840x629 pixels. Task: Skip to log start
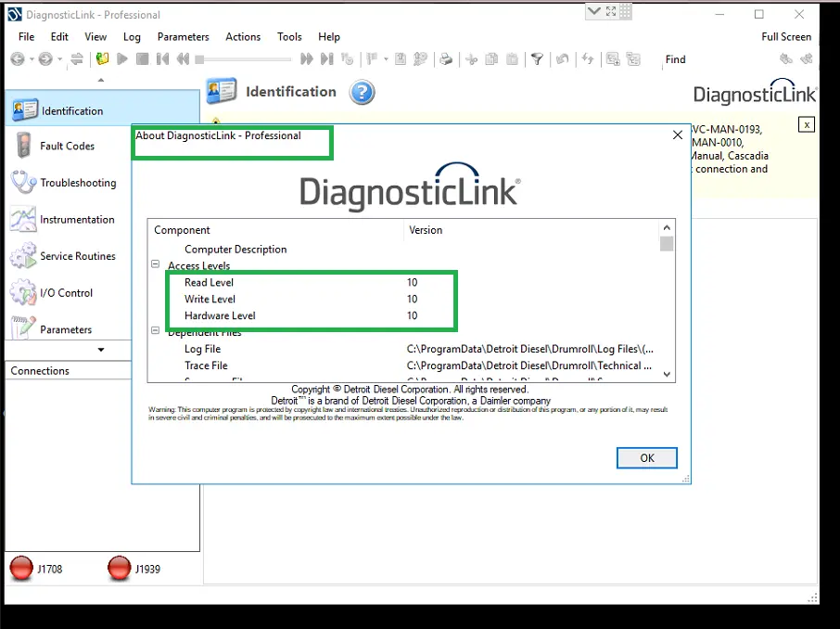(163, 59)
